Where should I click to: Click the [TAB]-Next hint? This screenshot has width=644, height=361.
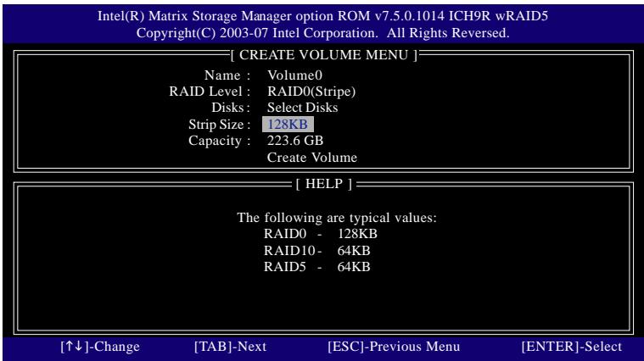pyautogui.click(x=230, y=347)
